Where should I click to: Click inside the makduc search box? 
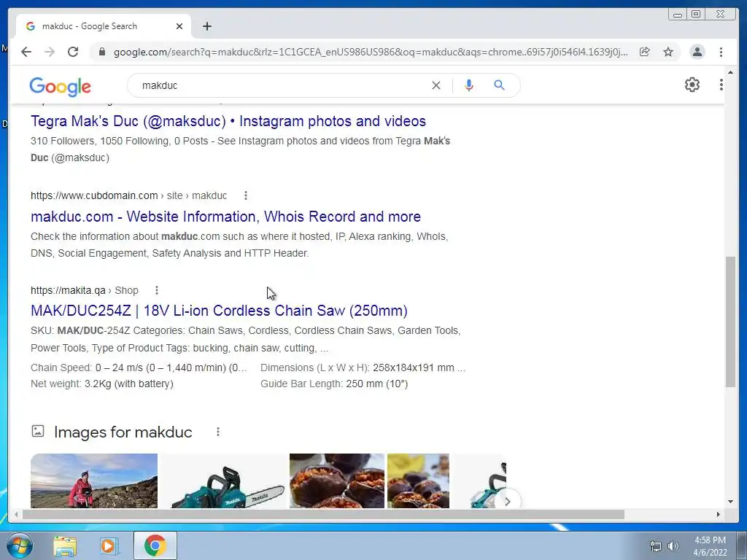click(x=281, y=85)
